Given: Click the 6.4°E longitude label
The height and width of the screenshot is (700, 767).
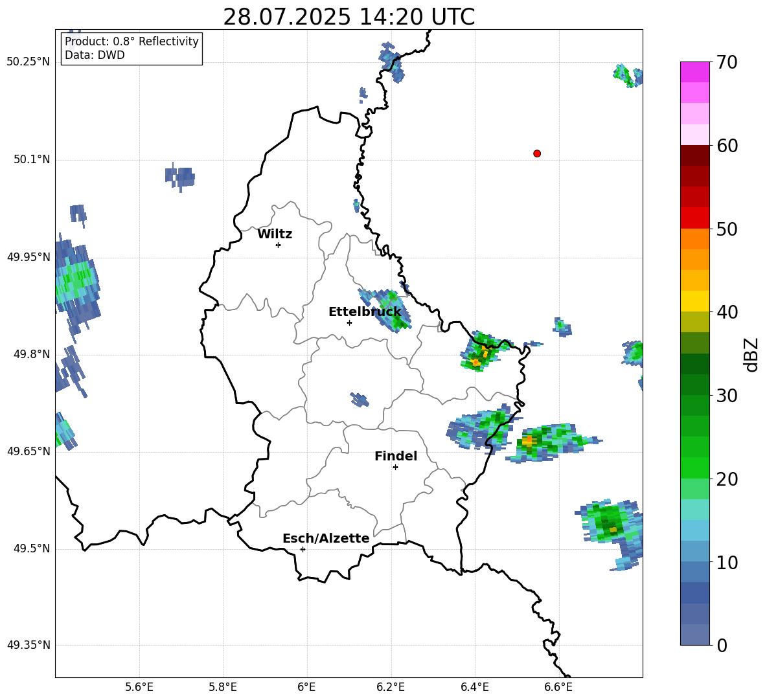Looking at the screenshot, I should point(474,687).
